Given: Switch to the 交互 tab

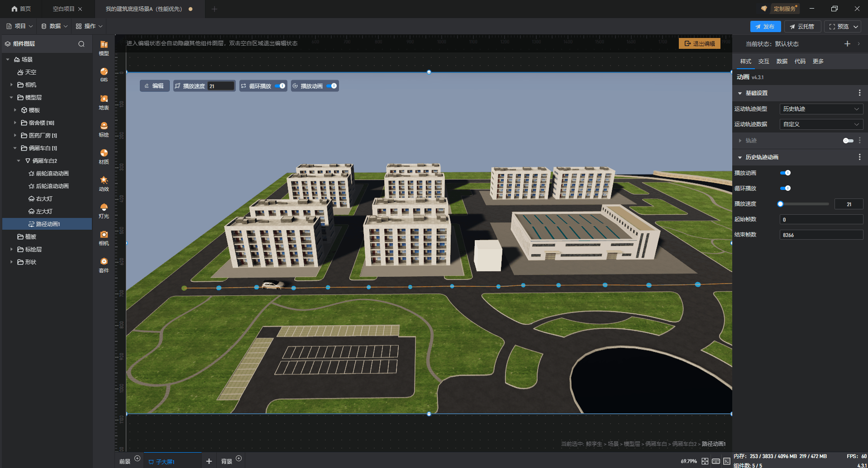Looking at the screenshot, I should click(763, 61).
